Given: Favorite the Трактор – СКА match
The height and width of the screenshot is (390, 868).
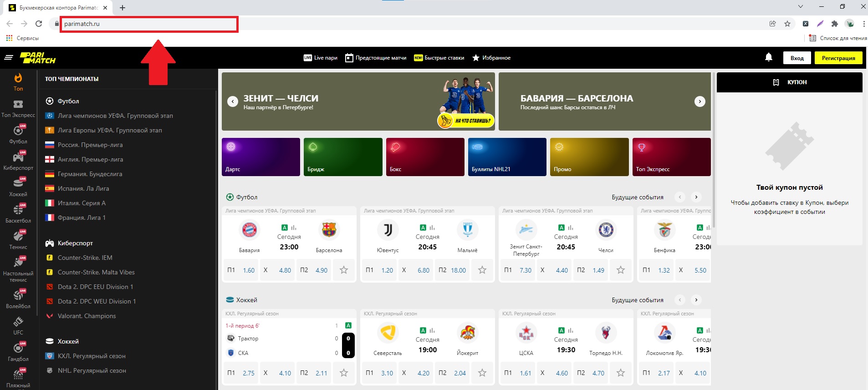Looking at the screenshot, I should [x=344, y=373].
